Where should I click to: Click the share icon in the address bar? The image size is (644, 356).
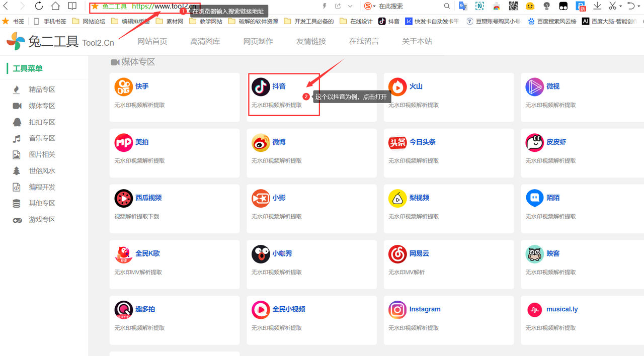tap(338, 6)
